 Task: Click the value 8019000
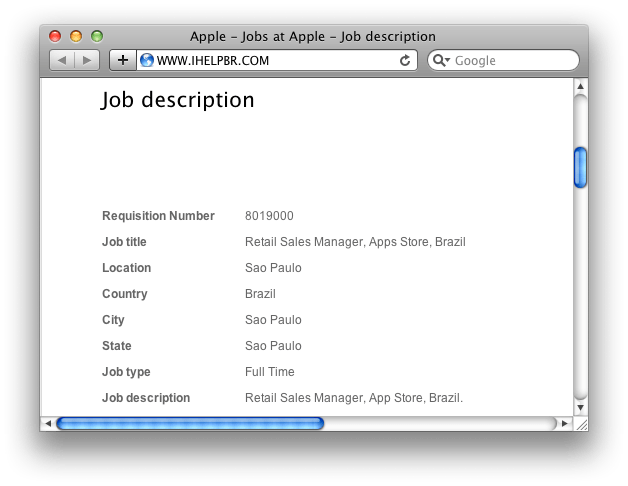point(269,216)
